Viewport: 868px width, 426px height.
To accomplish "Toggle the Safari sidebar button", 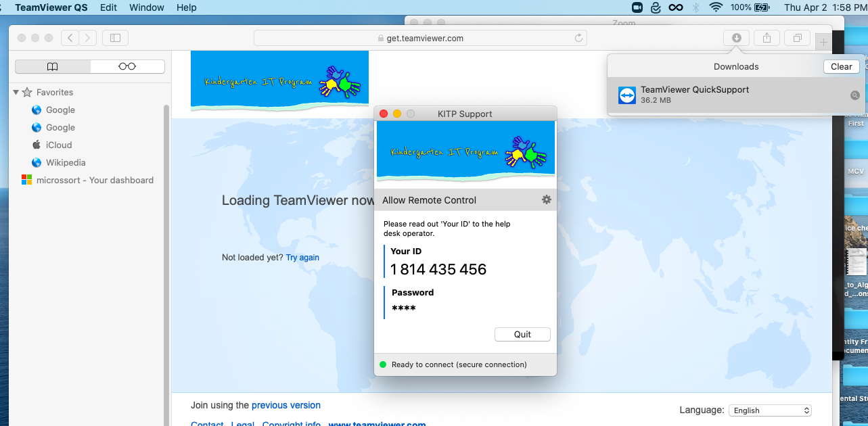I will coord(115,38).
